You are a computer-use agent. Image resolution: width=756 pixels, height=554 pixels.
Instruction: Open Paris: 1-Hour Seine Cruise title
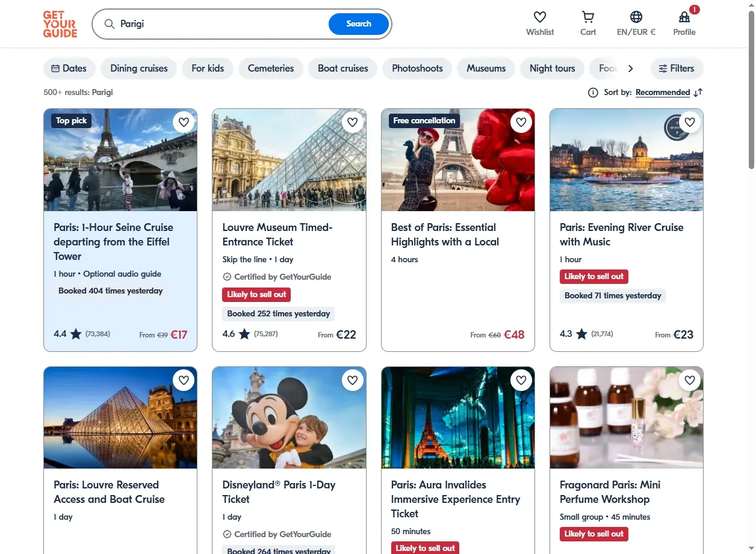(x=113, y=242)
